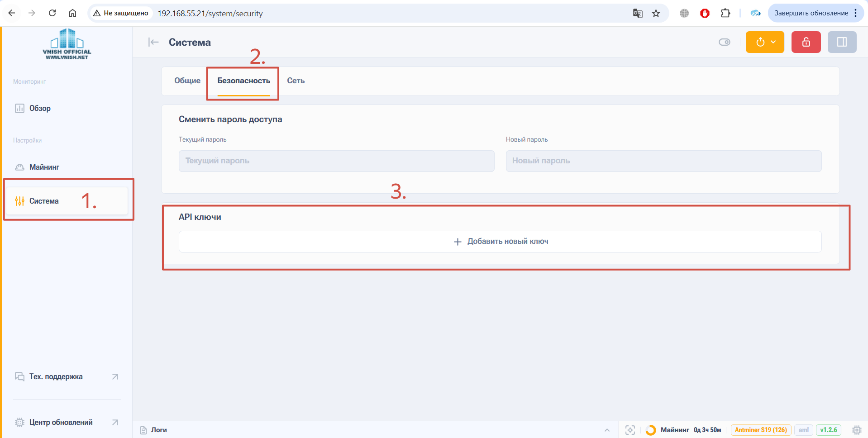The height and width of the screenshot is (438, 868).
Task: Open Google Translate for this page
Action: tap(638, 13)
